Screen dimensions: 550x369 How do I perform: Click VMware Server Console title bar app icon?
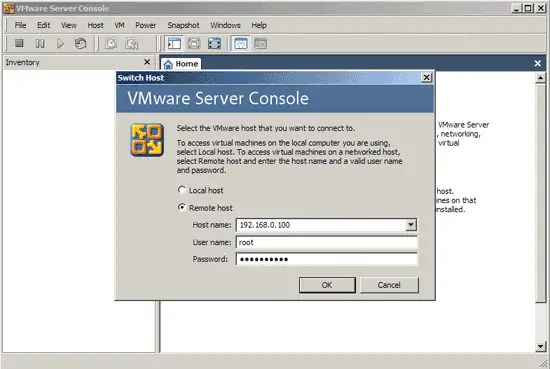[9, 8]
